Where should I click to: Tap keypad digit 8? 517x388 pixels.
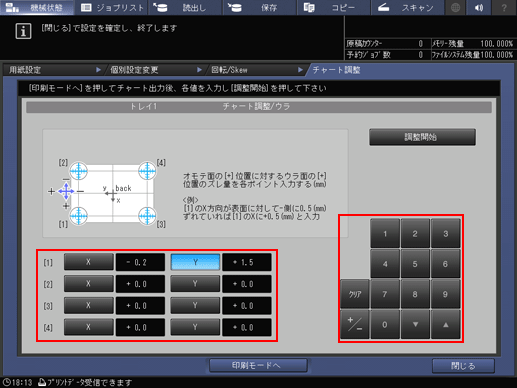click(x=415, y=294)
